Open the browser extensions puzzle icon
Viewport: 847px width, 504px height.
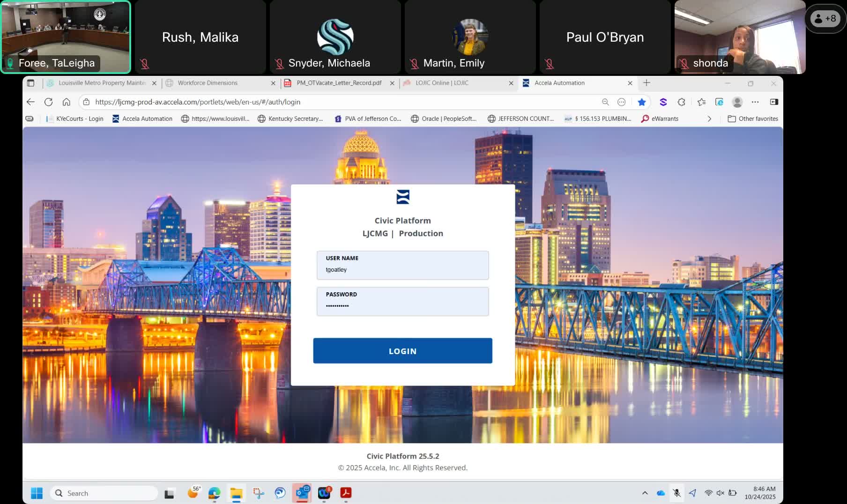pyautogui.click(x=681, y=102)
